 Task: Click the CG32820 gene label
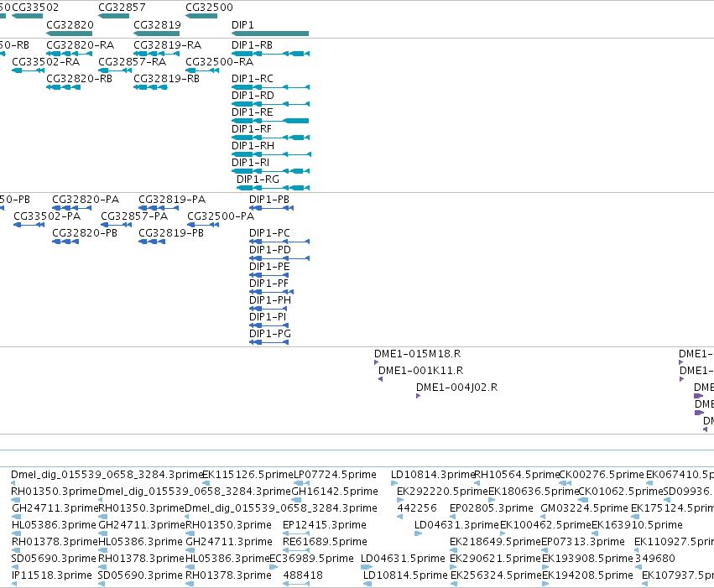point(70,25)
